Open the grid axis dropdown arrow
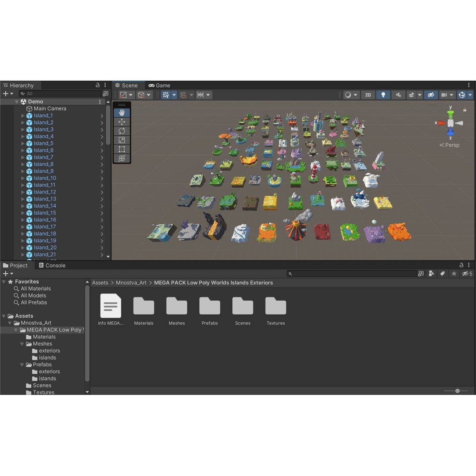476x476 pixels. coord(174,95)
